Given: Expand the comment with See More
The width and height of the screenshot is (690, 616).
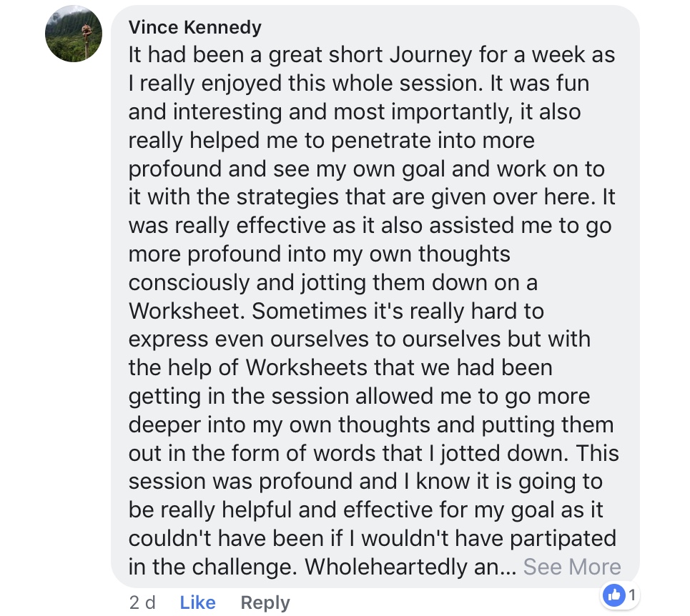Looking at the screenshot, I should (571, 566).
